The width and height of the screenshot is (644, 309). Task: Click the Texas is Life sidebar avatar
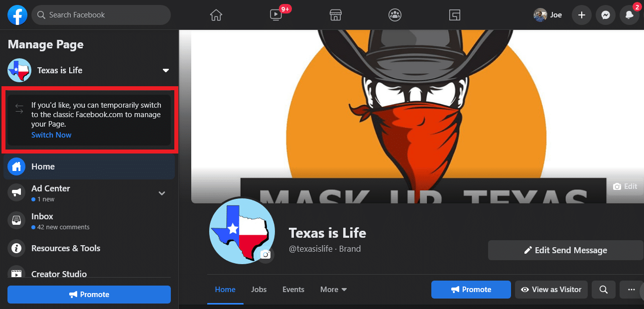[19, 70]
